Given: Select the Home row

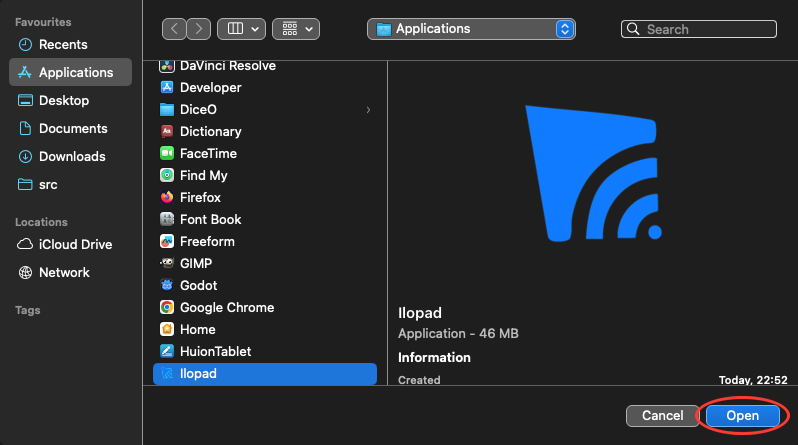Looking at the screenshot, I should (x=265, y=329).
